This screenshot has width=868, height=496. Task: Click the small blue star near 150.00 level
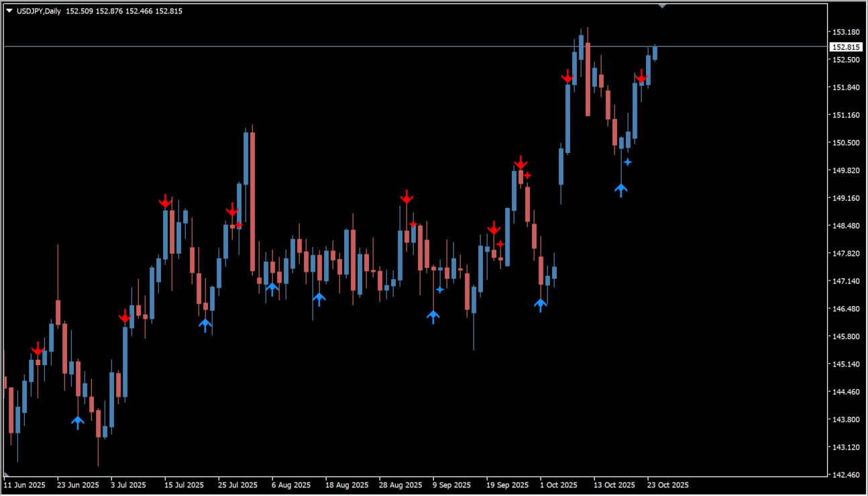pyautogui.click(x=628, y=162)
